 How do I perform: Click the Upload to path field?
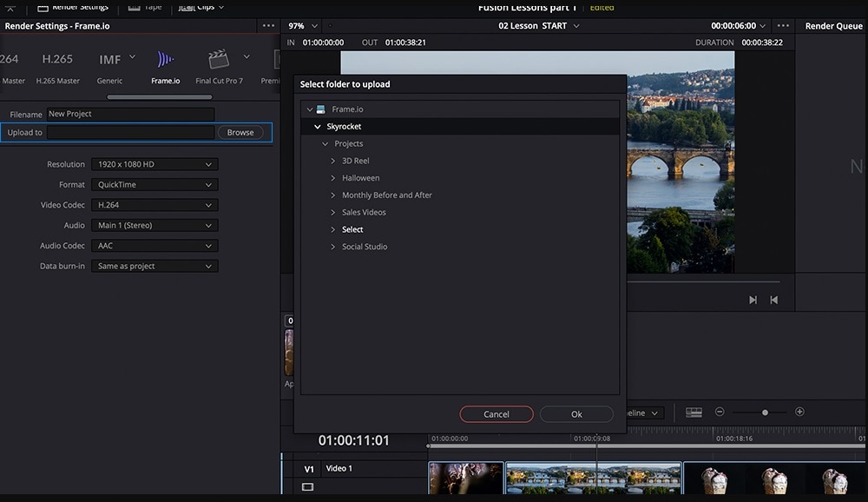tap(130, 132)
